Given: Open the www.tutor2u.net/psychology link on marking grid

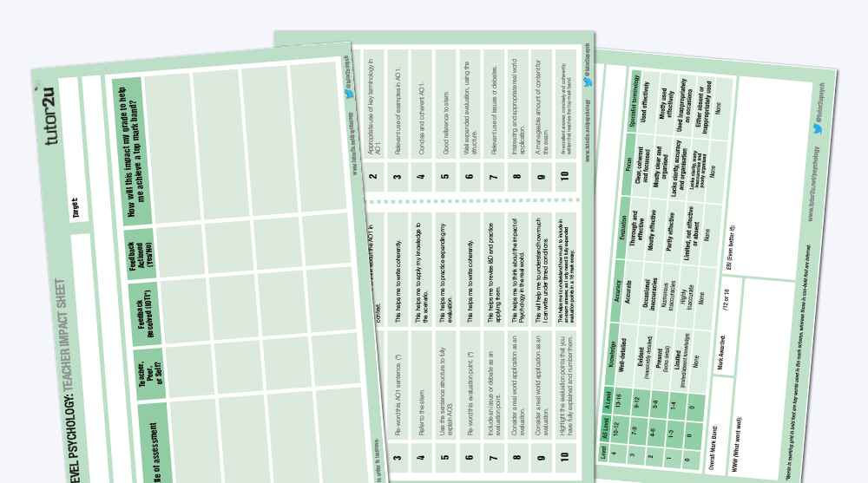Looking at the screenshot, I should (x=814, y=184).
